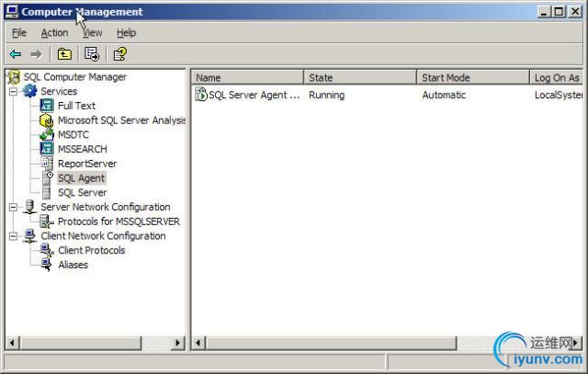Click the list pane horizontal scrollbar thumb
The height and width of the screenshot is (374, 588).
(x=331, y=343)
